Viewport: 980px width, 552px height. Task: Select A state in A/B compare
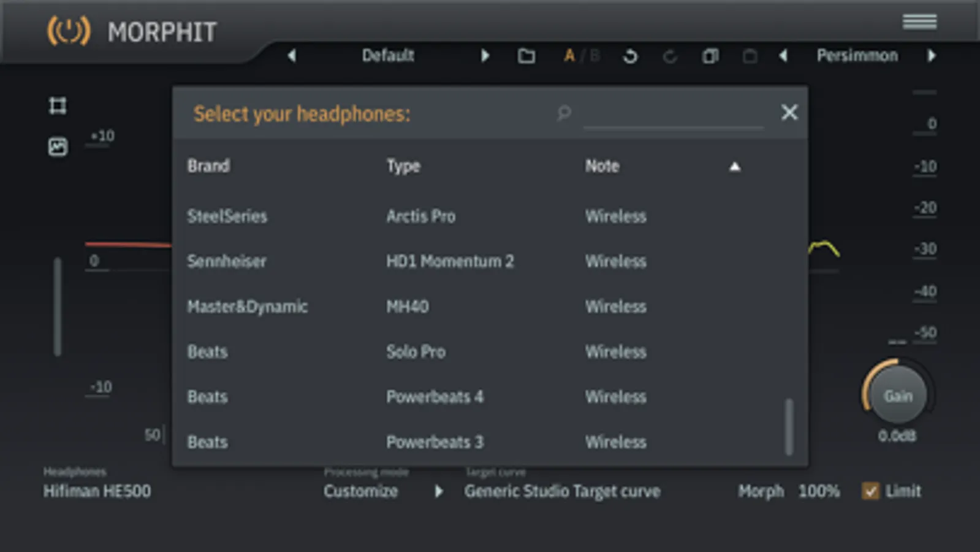coord(569,56)
